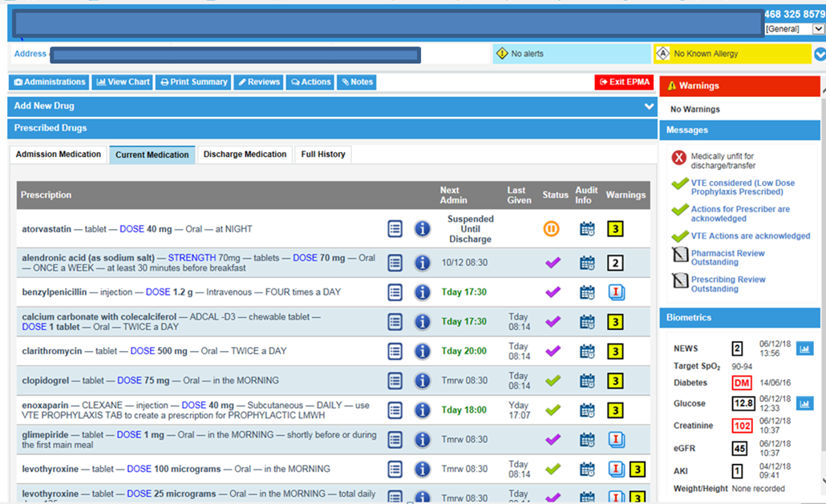The width and height of the screenshot is (826, 504).
Task: Select the Current Medication tab
Action: click(x=152, y=155)
